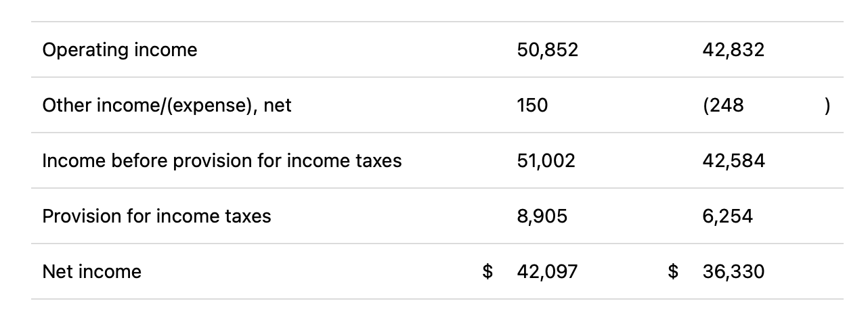868x322 pixels.
Task: Select the 51,002 pre-tax income value
Action: pos(546,161)
